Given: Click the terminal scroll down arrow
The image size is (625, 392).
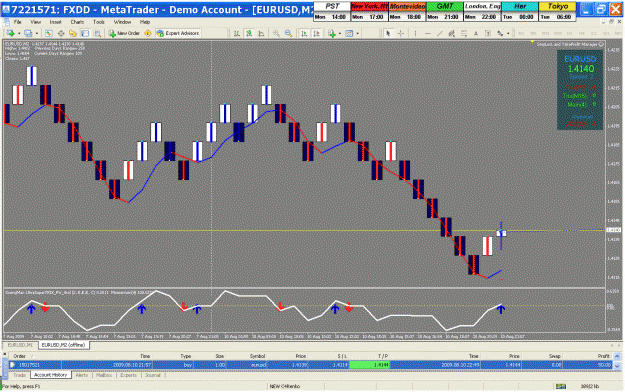Looking at the screenshot, I should (617, 365).
